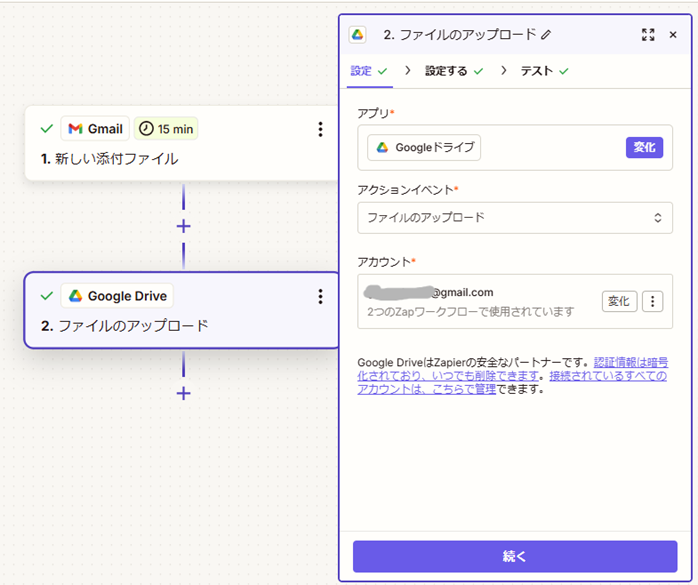Viewport: 698px width, 585px height.
Task: Add a step between Gmail and Google Drive
Action: point(183,227)
